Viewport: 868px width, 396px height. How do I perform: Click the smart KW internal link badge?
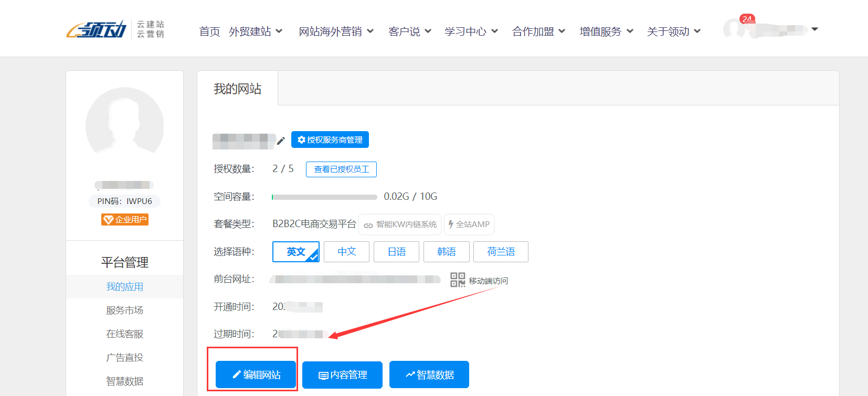pyautogui.click(x=400, y=224)
